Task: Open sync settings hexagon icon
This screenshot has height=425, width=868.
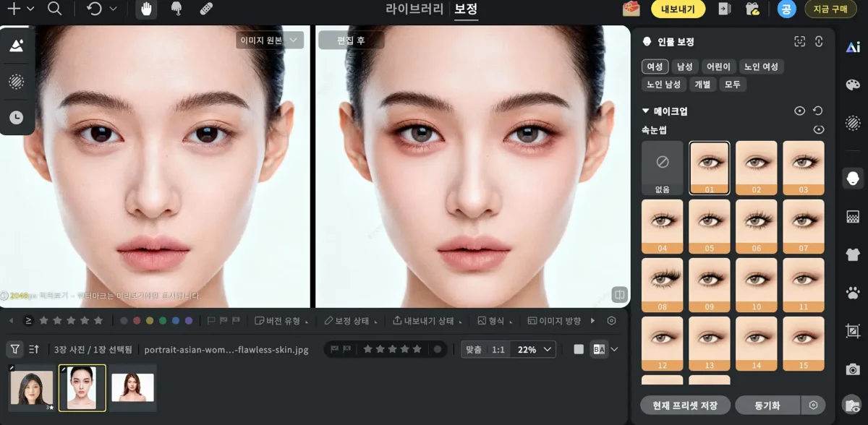Action: tap(814, 405)
